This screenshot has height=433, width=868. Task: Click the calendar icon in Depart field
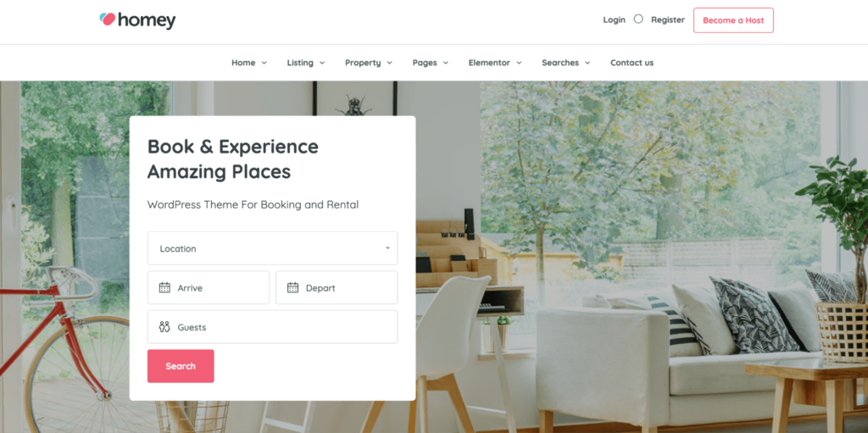click(x=292, y=287)
